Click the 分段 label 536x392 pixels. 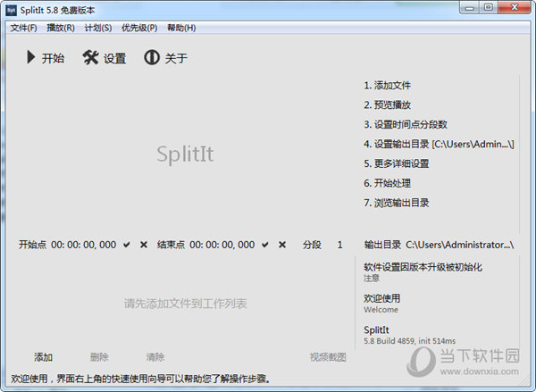pos(312,245)
